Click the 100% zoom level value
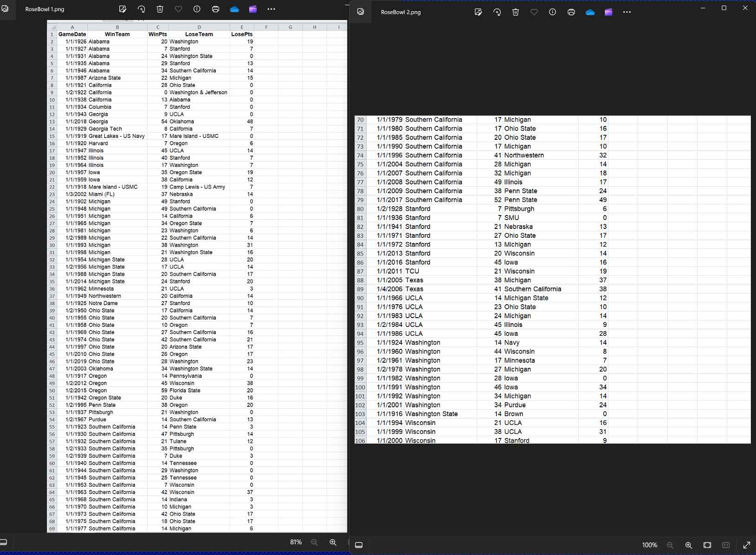The width and height of the screenshot is (756, 555). pyautogui.click(x=650, y=545)
